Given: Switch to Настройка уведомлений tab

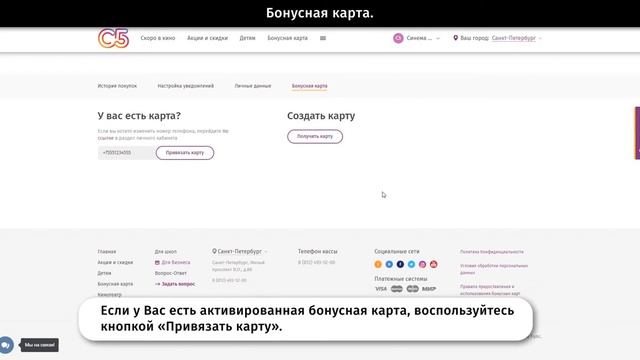Looking at the screenshot, I should click(x=186, y=86).
